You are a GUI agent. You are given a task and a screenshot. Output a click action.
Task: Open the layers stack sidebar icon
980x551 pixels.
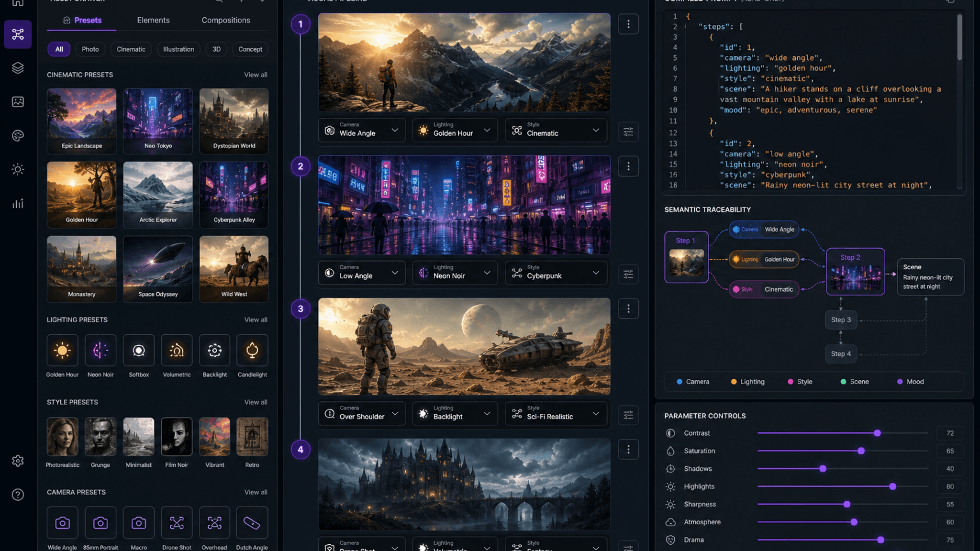tap(18, 68)
